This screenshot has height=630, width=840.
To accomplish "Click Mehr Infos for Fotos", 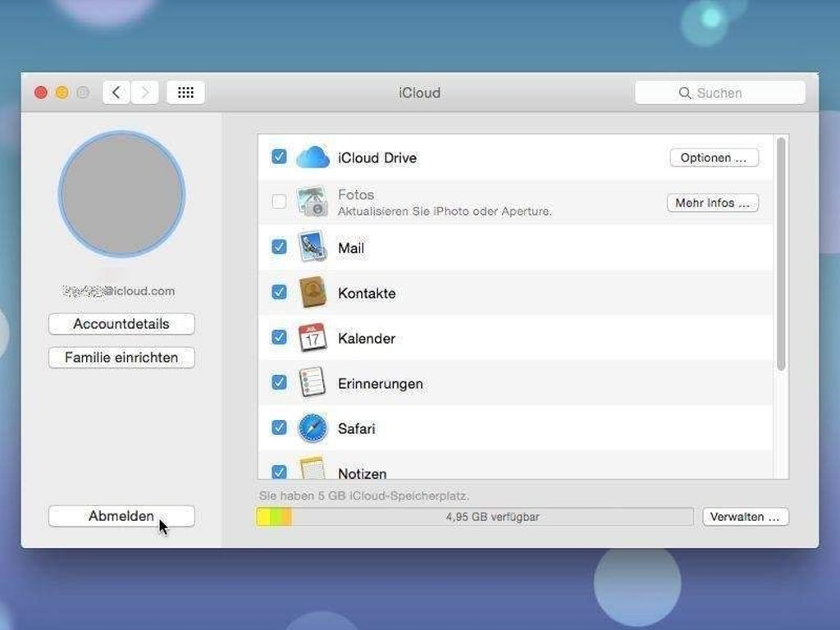I will [x=713, y=203].
